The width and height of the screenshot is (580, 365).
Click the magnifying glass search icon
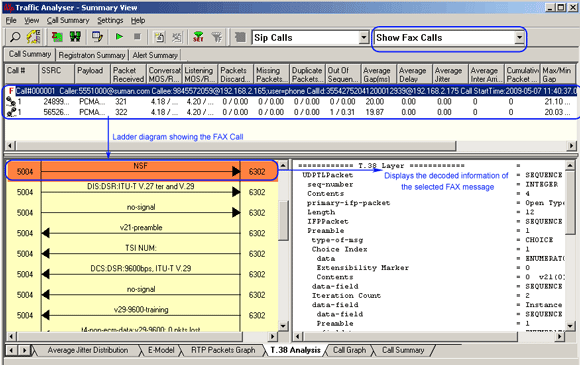point(15,37)
